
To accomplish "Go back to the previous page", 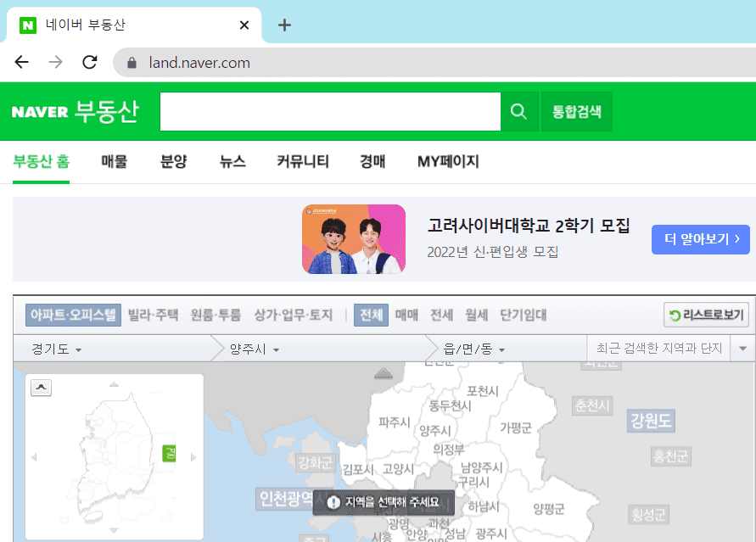I will pyautogui.click(x=21, y=62).
